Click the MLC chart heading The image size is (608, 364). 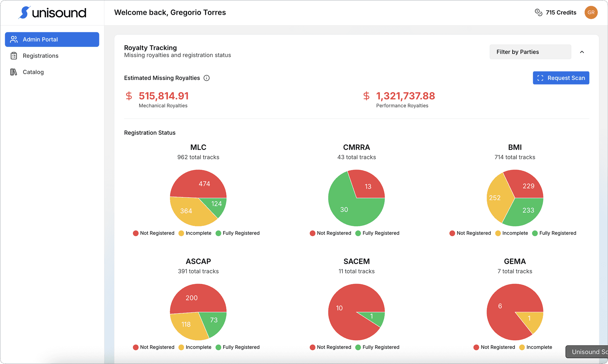tap(198, 147)
